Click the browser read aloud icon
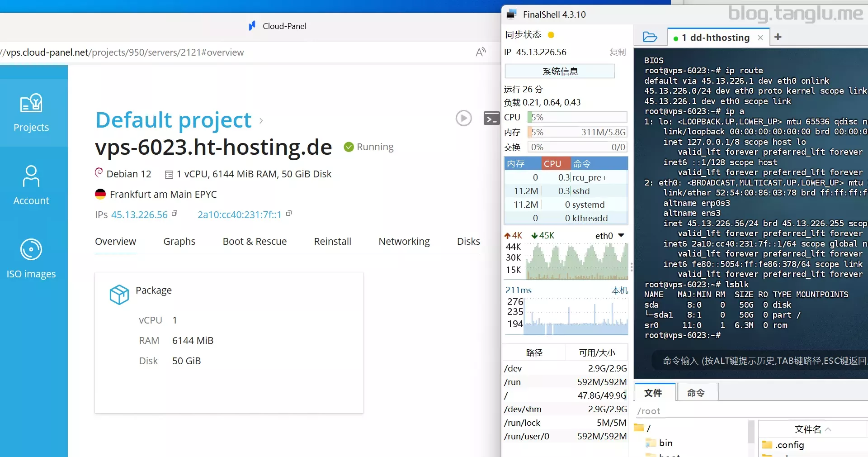The width and height of the screenshot is (868, 457). click(481, 52)
